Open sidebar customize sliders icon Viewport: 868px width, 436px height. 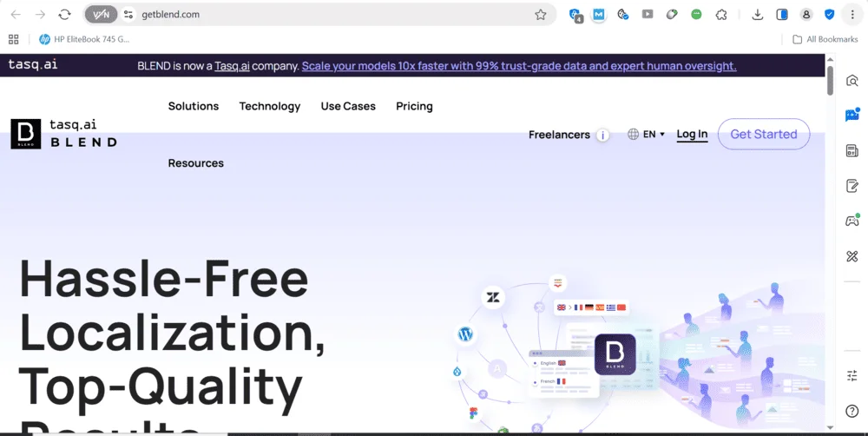[852, 376]
